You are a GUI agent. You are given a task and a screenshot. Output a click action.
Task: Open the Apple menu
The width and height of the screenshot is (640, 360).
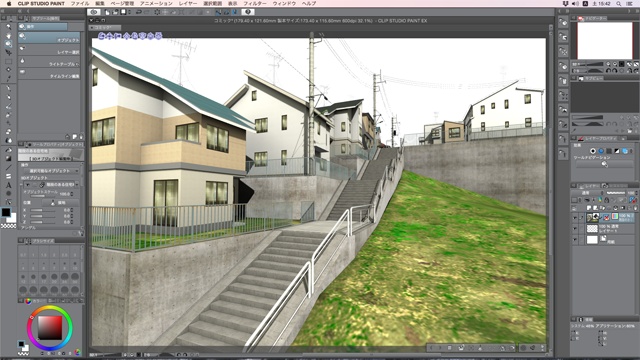pyautogui.click(x=9, y=3)
